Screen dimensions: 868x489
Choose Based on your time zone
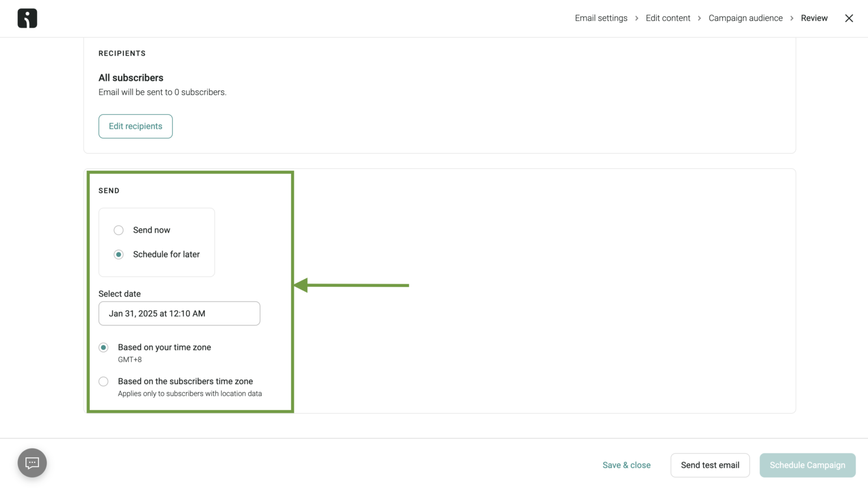[x=103, y=347]
